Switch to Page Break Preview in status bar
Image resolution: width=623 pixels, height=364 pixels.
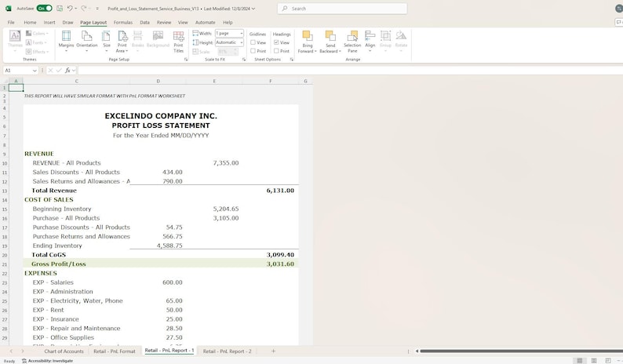click(607, 360)
